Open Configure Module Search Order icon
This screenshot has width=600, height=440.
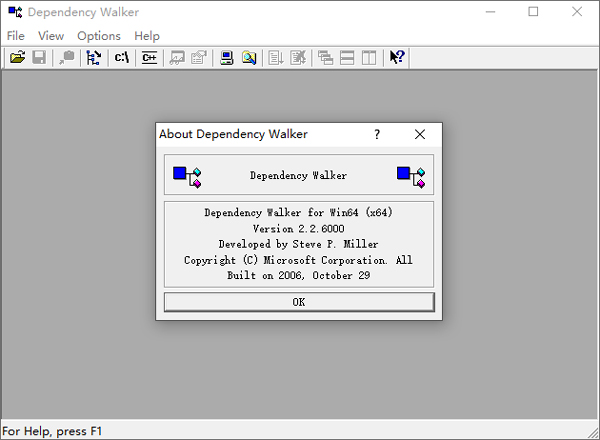249,58
